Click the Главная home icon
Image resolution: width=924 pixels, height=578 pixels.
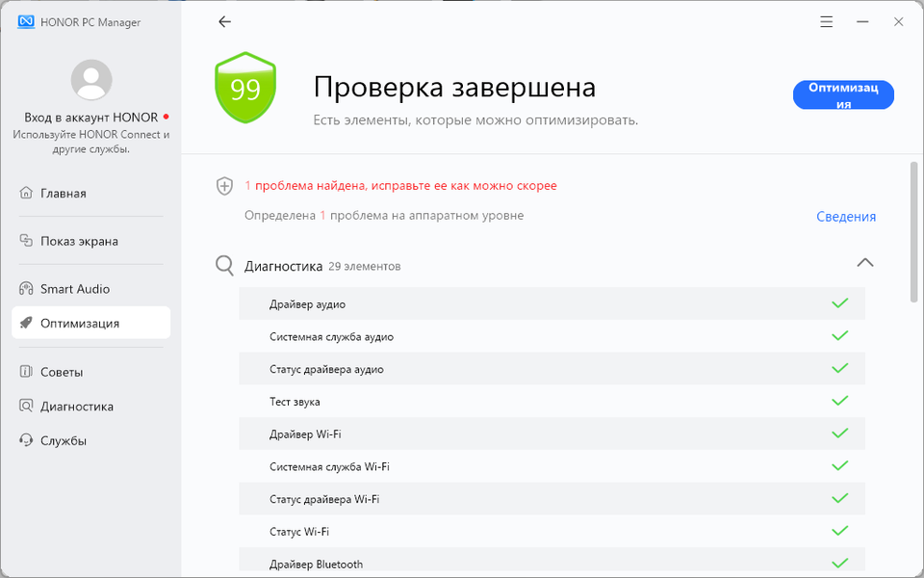[26, 193]
